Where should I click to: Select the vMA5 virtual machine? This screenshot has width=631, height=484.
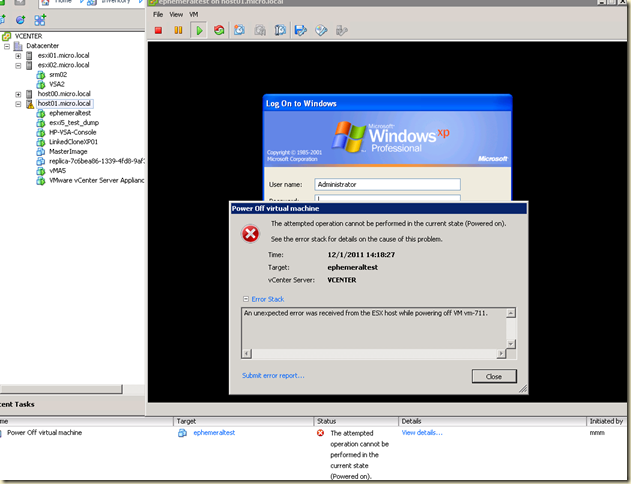click(x=58, y=171)
